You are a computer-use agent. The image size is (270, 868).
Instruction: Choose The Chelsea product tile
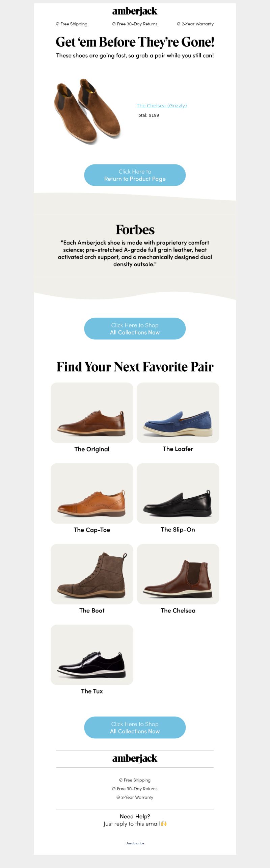(x=178, y=574)
